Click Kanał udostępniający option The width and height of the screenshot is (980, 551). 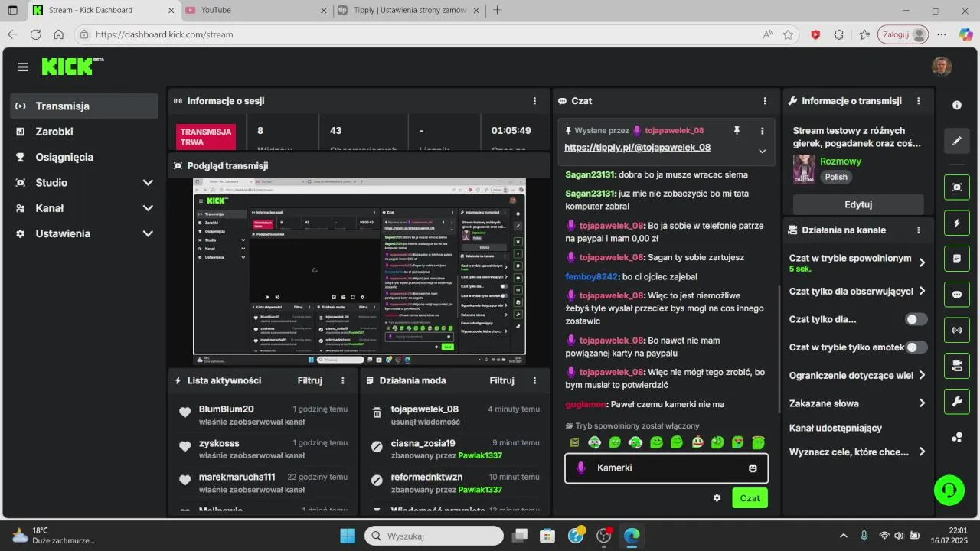835,428
